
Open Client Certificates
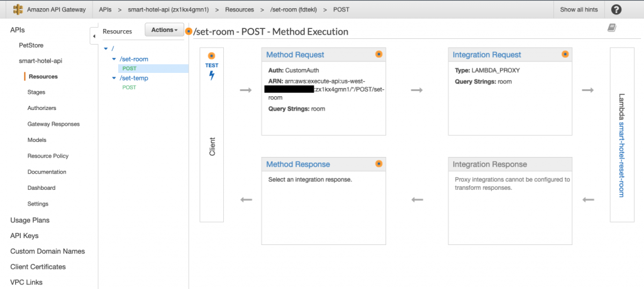(x=38, y=267)
